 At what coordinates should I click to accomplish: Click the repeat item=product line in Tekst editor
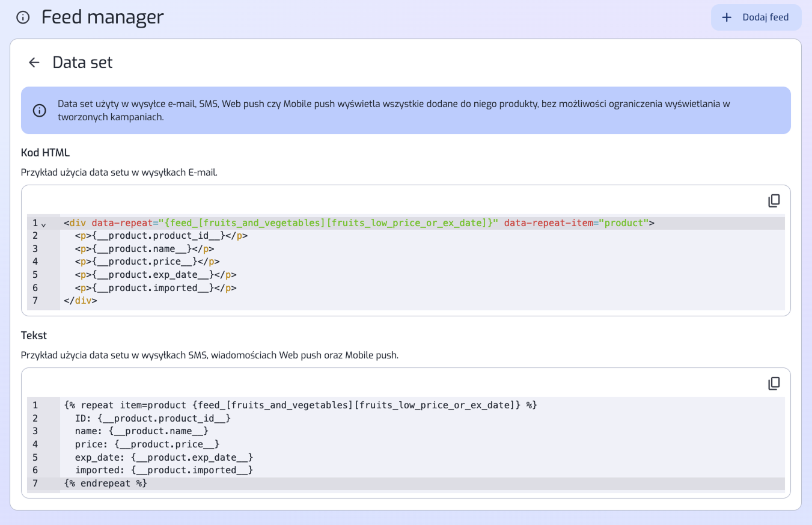click(300, 405)
